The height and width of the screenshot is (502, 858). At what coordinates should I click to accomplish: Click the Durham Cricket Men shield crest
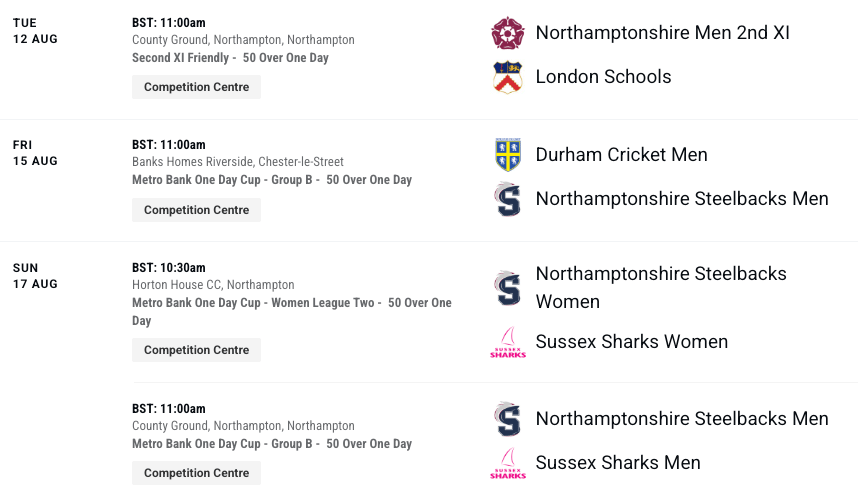[x=508, y=155]
